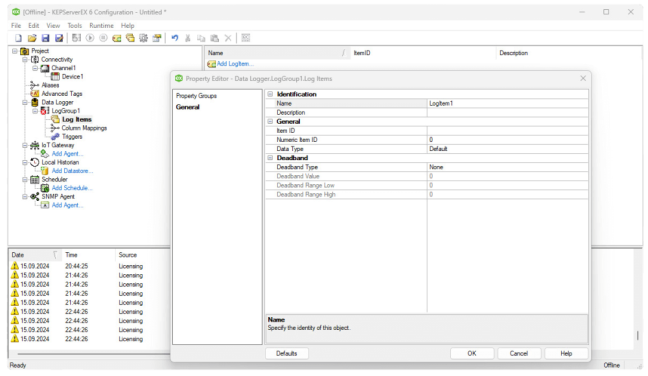
Task: Click the Device1 icon in project tree
Action: (x=55, y=76)
